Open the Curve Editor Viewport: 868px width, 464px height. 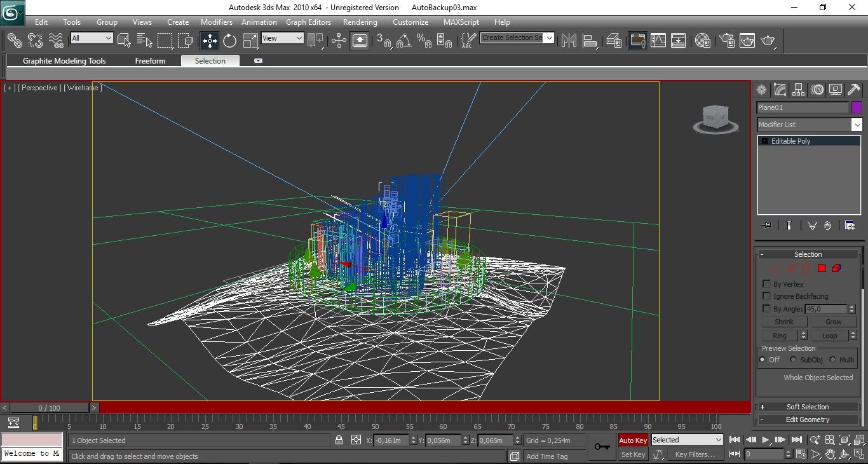click(658, 41)
